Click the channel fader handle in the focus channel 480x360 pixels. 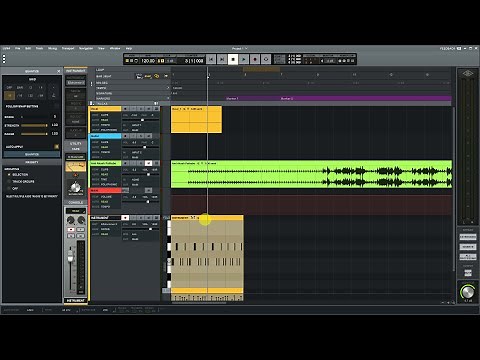coord(70,256)
